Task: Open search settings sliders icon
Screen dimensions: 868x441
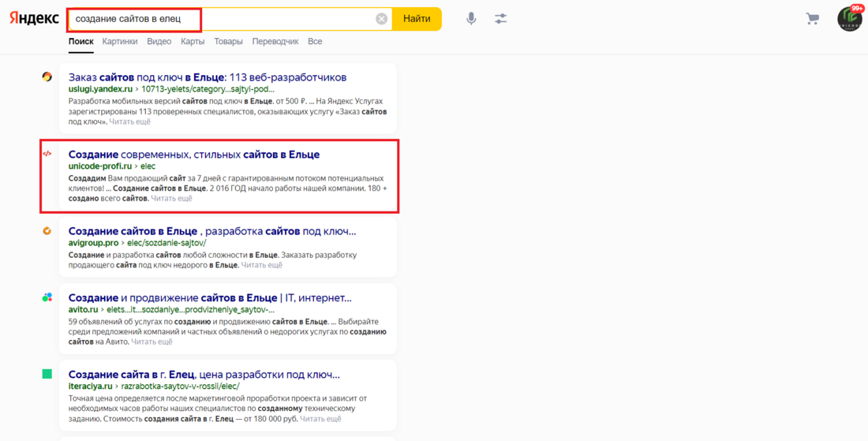Action: (501, 19)
